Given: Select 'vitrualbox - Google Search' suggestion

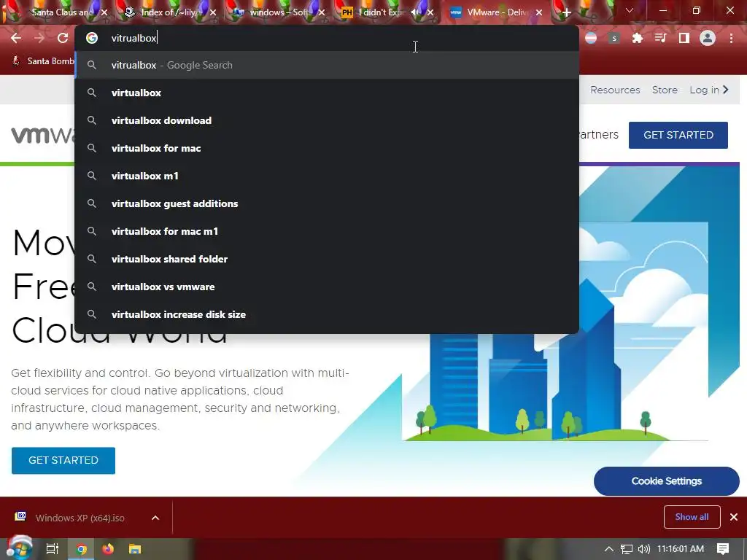Looking at the screenshot, I should 327,65.
